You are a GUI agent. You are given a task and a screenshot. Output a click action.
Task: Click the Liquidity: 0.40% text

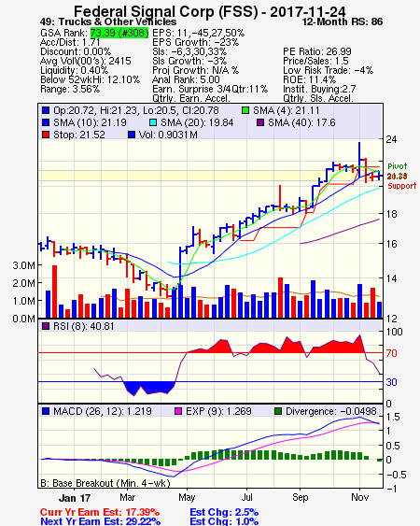point(74,70)
